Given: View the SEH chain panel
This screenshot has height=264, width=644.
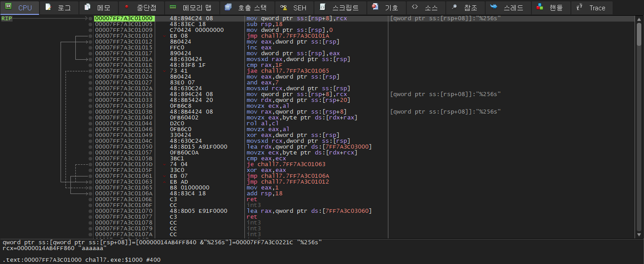Looking at the screenshot, I should click(x=293, y=8).
